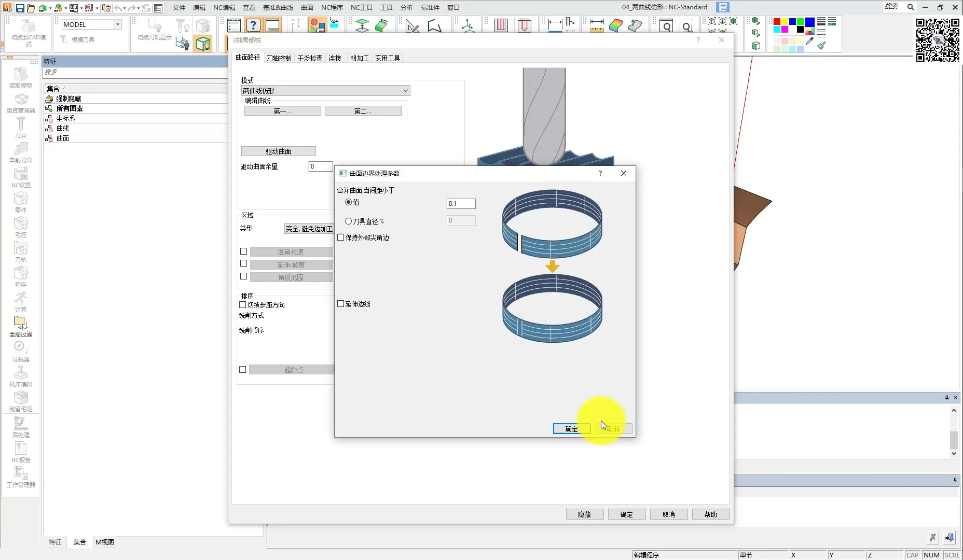Select the 刀具直径 % radio button
Viewport: 963px width, 560px height.
[x=349, y=221]
